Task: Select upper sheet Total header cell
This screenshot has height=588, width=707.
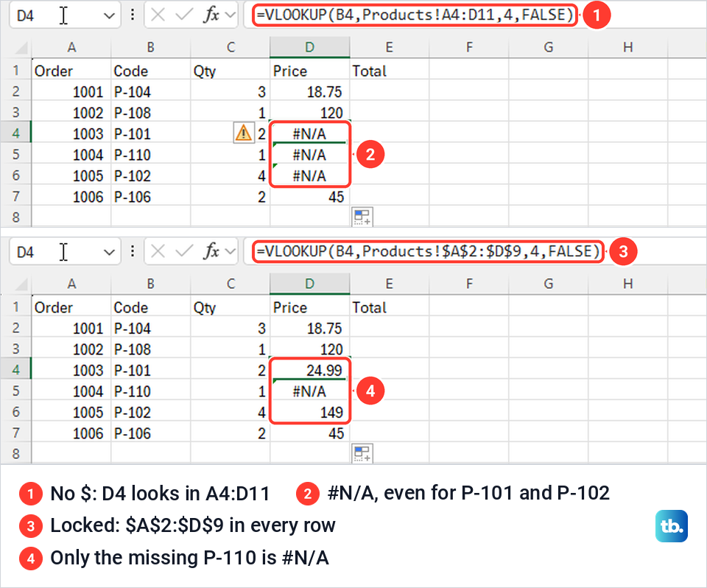Action: 389,71
